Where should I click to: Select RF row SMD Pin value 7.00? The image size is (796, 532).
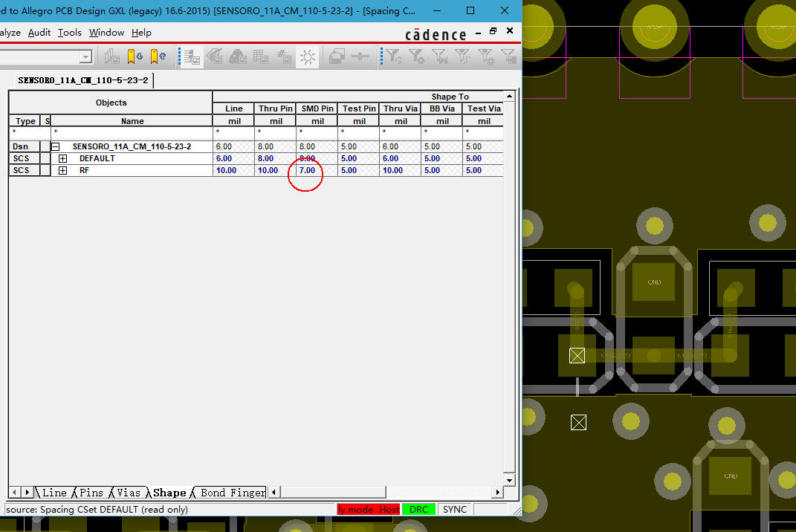pyautogui.click(x=317, y=171)
